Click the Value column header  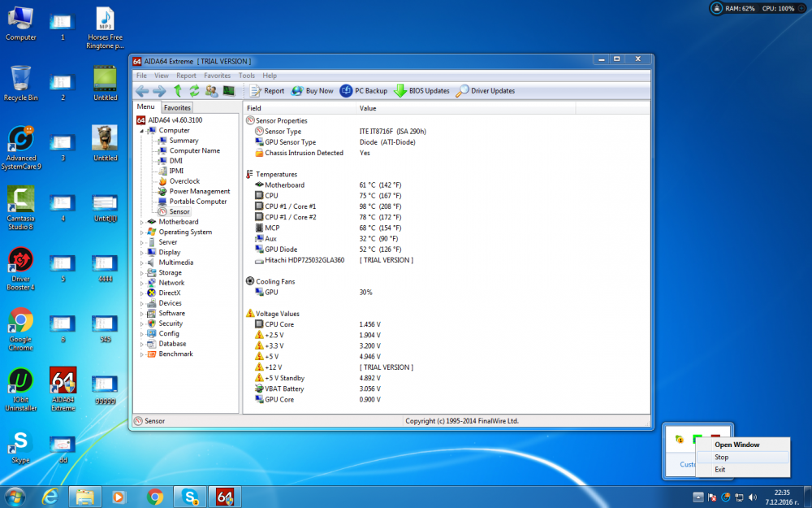point(465,108)
